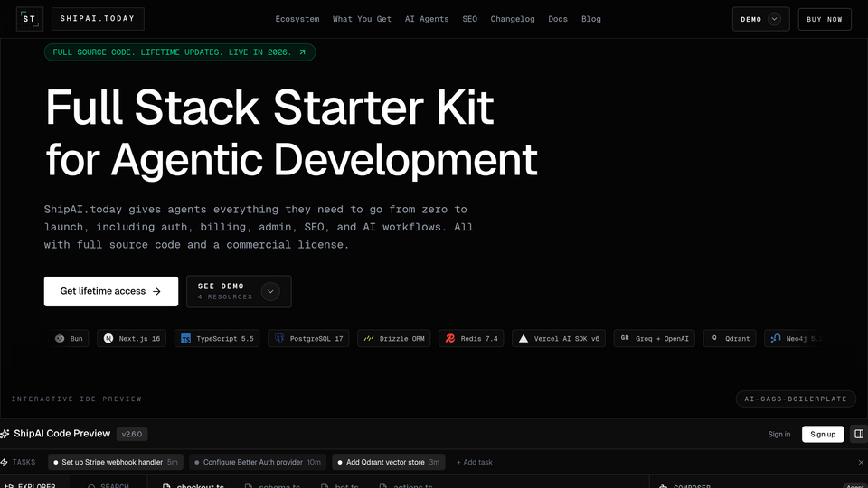Click the Vercel AI SDK v6 triangle icon

[x=524, y=338]
